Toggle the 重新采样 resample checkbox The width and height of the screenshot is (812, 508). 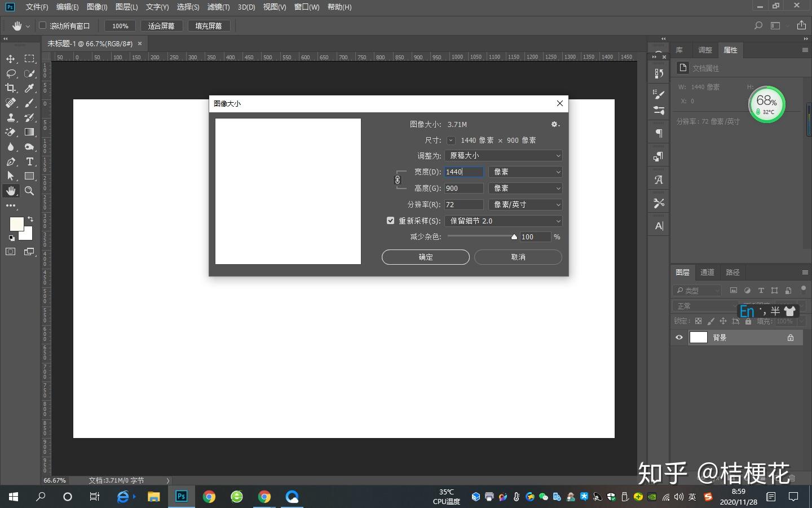[x=390, y=221]
